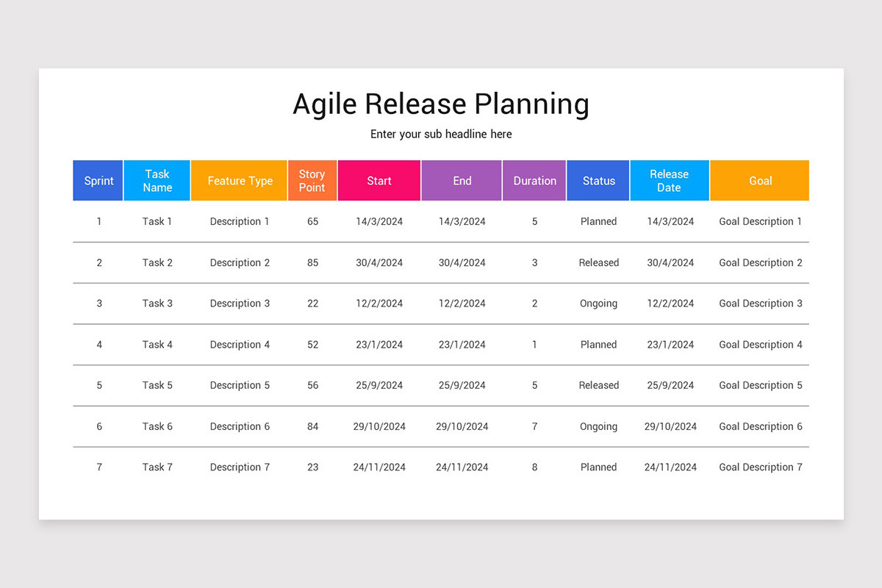Select the orange Feature Type header

tap(240, 181)
